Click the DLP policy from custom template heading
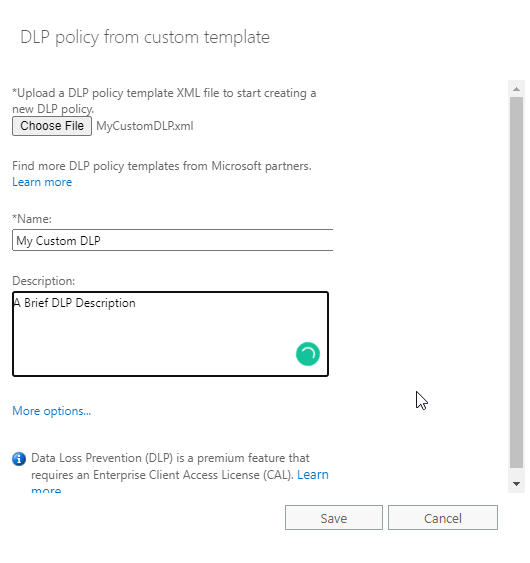The image size is (530, 563). [x=145, y=37]
